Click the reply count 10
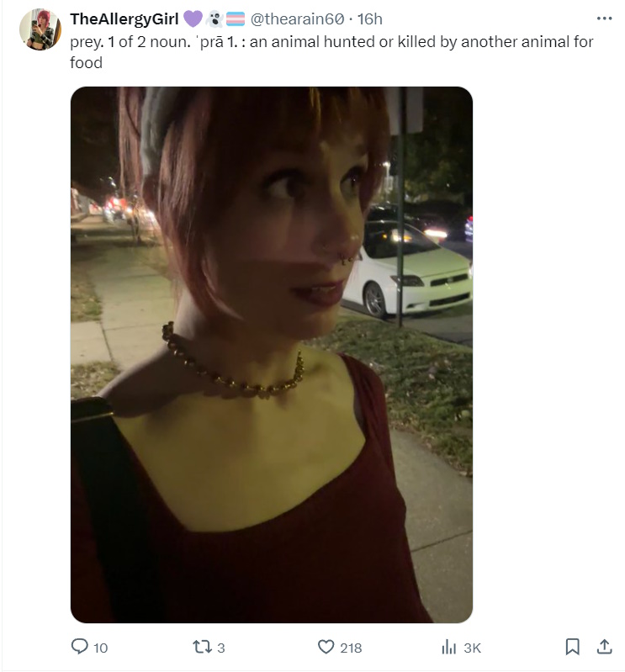The height and width of the screenshot is (672, 625). click(100, 648)
